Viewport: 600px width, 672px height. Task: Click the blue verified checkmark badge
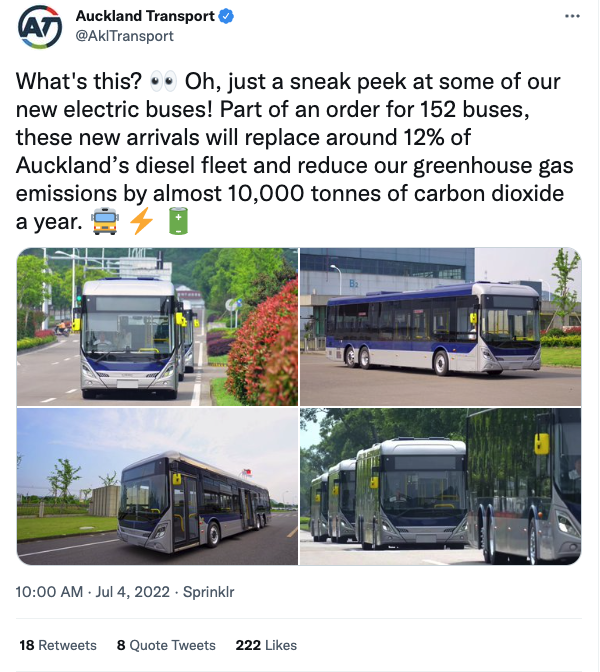click(226, 17)
